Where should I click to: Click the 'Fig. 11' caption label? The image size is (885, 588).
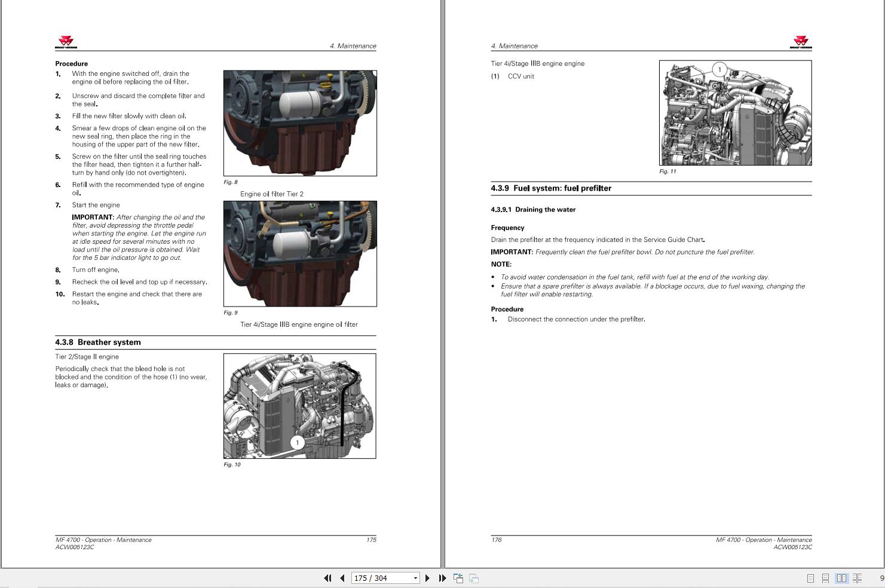point(667,171)
